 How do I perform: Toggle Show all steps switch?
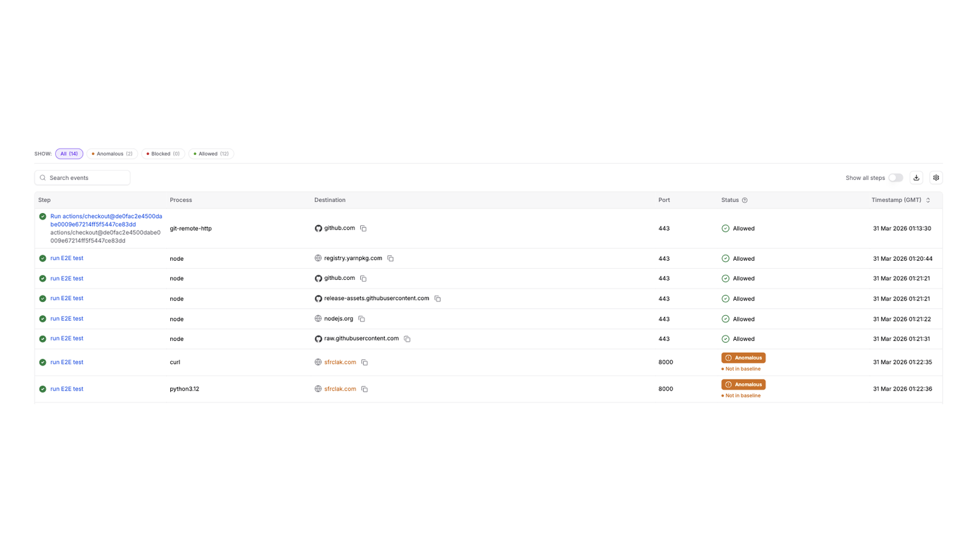pos(895,178)
